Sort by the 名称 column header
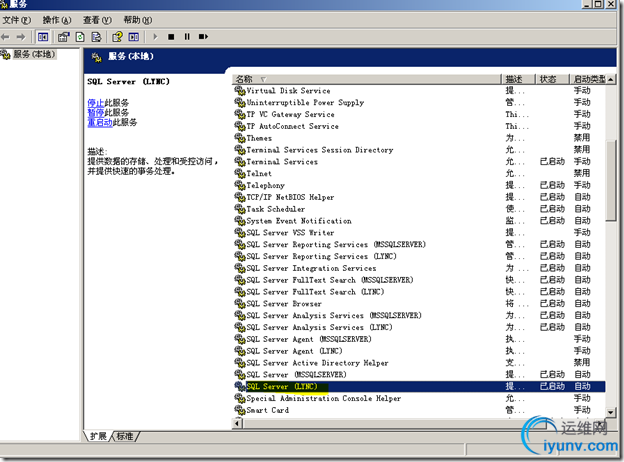This screenshot has height=462, width=624. 367,79
